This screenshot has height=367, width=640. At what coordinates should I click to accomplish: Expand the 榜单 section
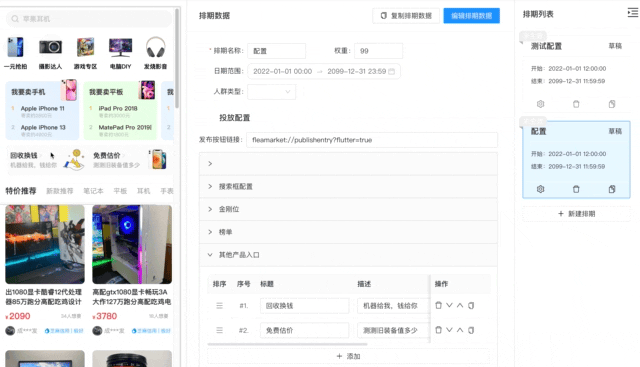[348, 232]
